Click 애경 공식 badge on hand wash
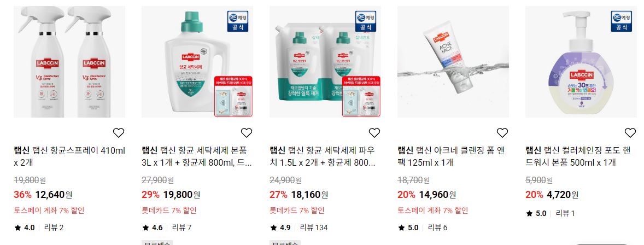644x245 pixels. click(622, 21)
